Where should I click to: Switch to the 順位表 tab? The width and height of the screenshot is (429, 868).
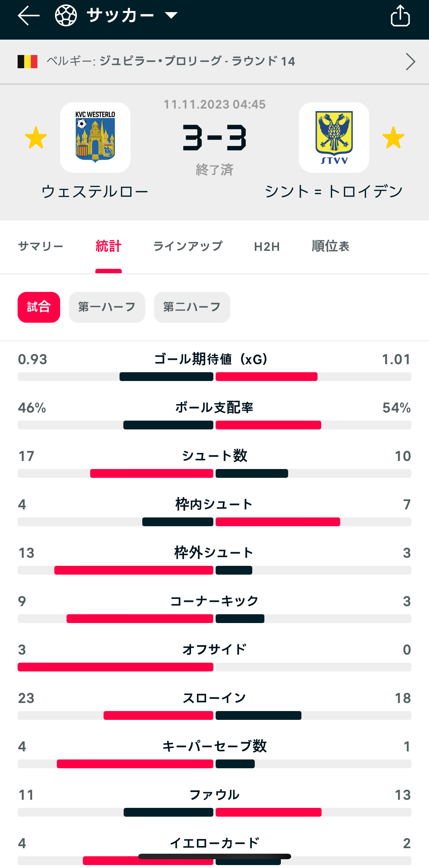click(x=330, y=246)
